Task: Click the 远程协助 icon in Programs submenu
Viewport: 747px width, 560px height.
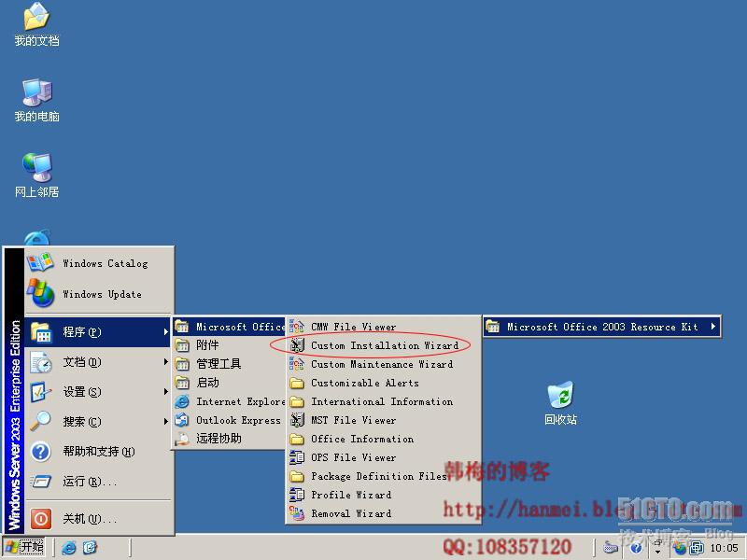Action: 182,439
